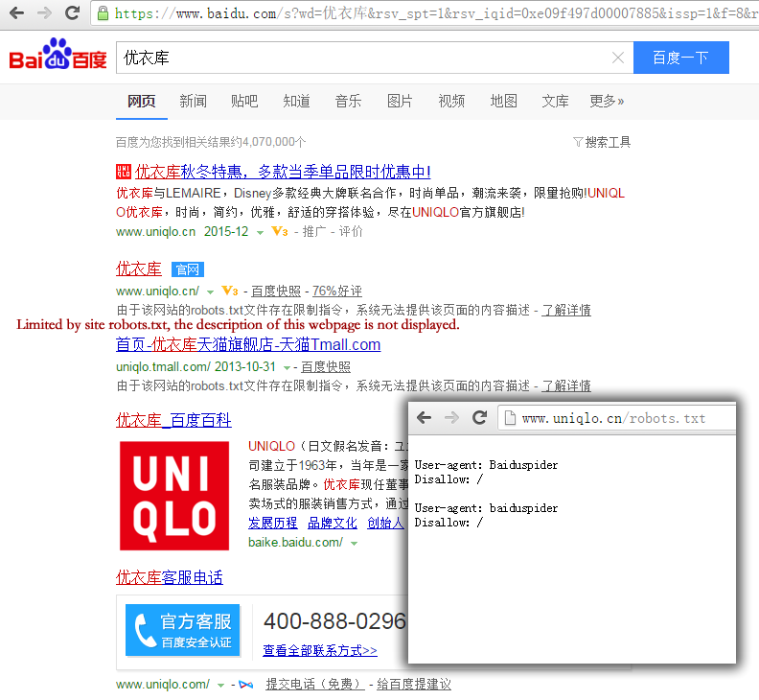This screenshot has width=759, height=700.
Task: Reload the robots.txt window page
Action: click(480, 417)
